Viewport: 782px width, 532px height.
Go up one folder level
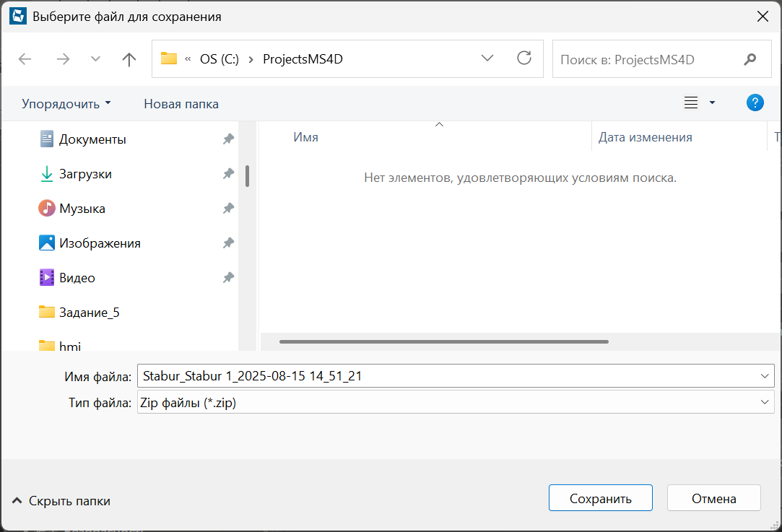tap(129, 59)
